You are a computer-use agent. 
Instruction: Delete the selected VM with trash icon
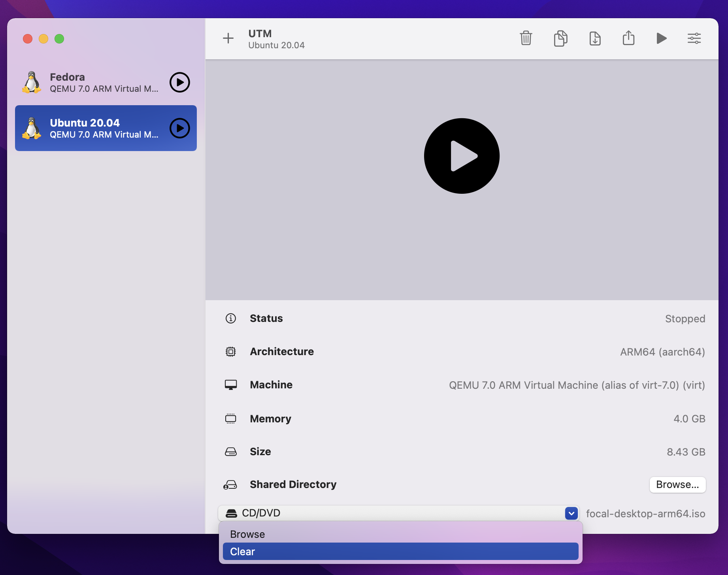tap(526, 38)
